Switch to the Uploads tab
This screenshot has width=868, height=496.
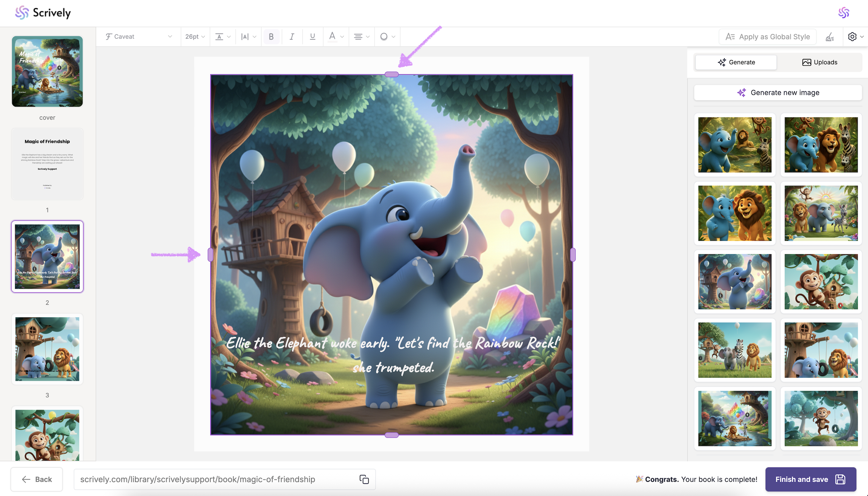tap(819, 62)
